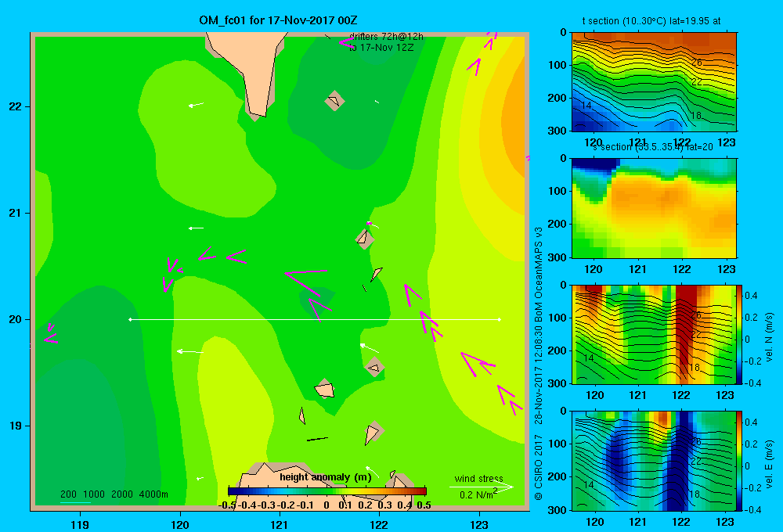The width and height of the screenshot is (783, 532).
Task: Click the magenta drifter arrow at top center
Action: 347,42
